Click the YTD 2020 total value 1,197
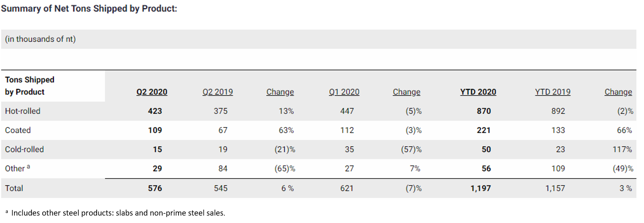Image resolution: width=644 pixels, height=223 pixels. pyautogui.click(x=480, y=188)
